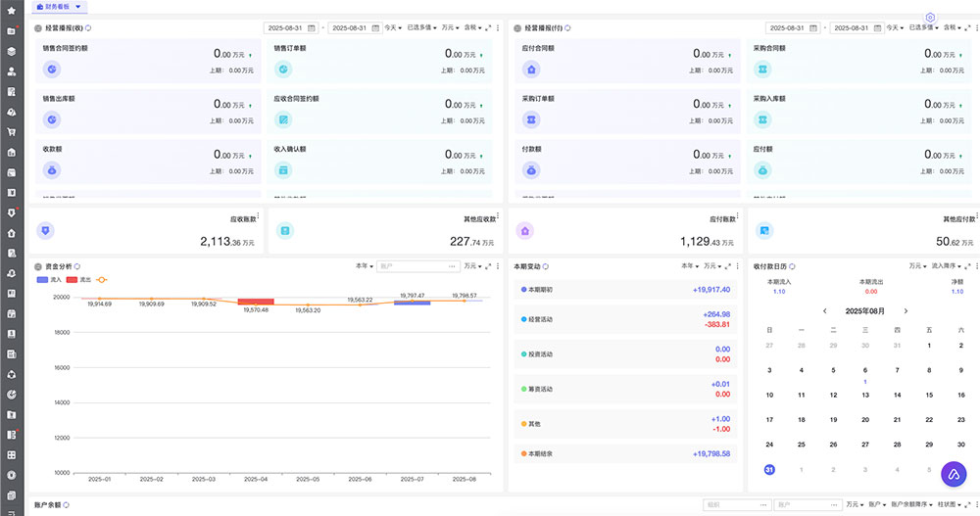Viewport: 980px width, 516px height.
Task: Click the star favorites icon in sidebar
Action: pyautogui.click(x=12, y=9)
